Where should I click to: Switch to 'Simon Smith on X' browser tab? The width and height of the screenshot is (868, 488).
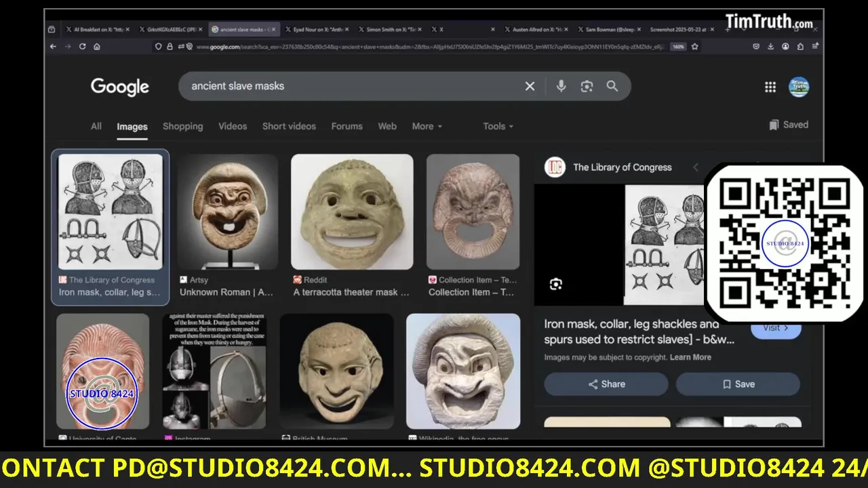(391, 30)
